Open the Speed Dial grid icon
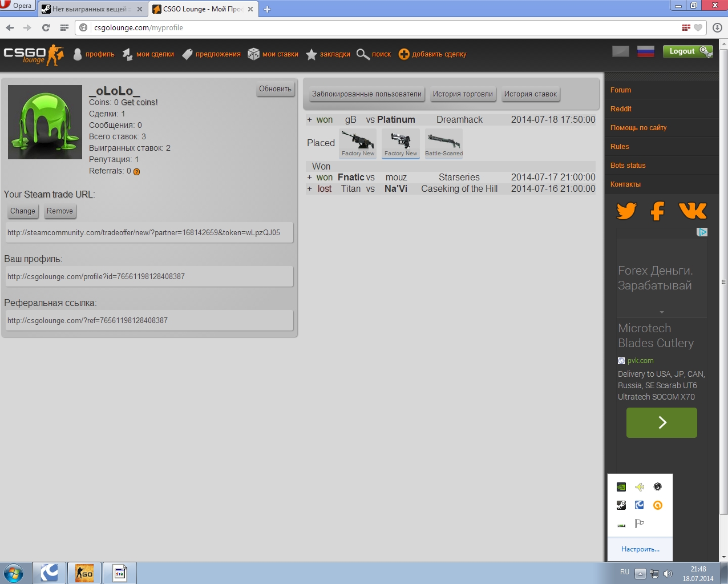The width and height of the screenshot is (728, 584). [64, 27]
